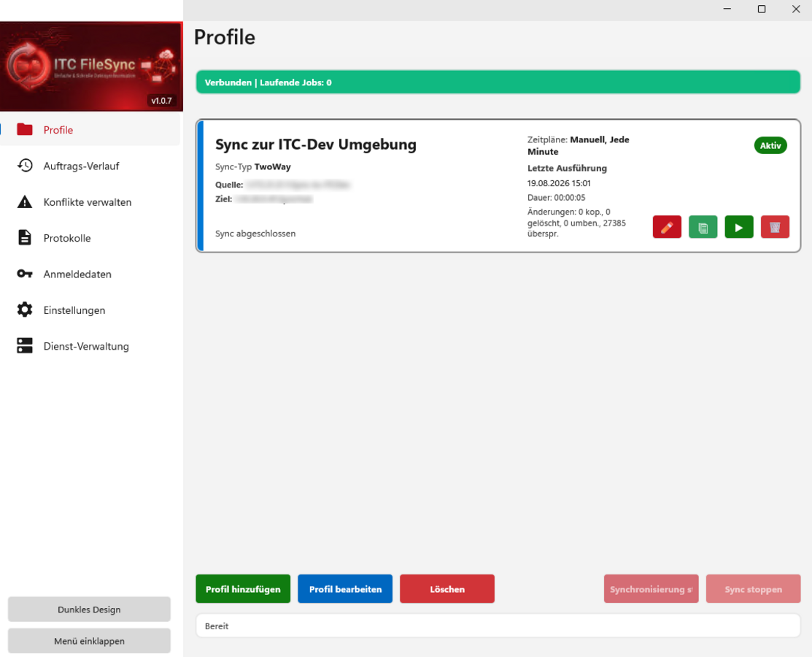This screenshot has width=812, height=657.
Task: Open Konflikte verwalten warning icon
Action: (x=25, y=201)
